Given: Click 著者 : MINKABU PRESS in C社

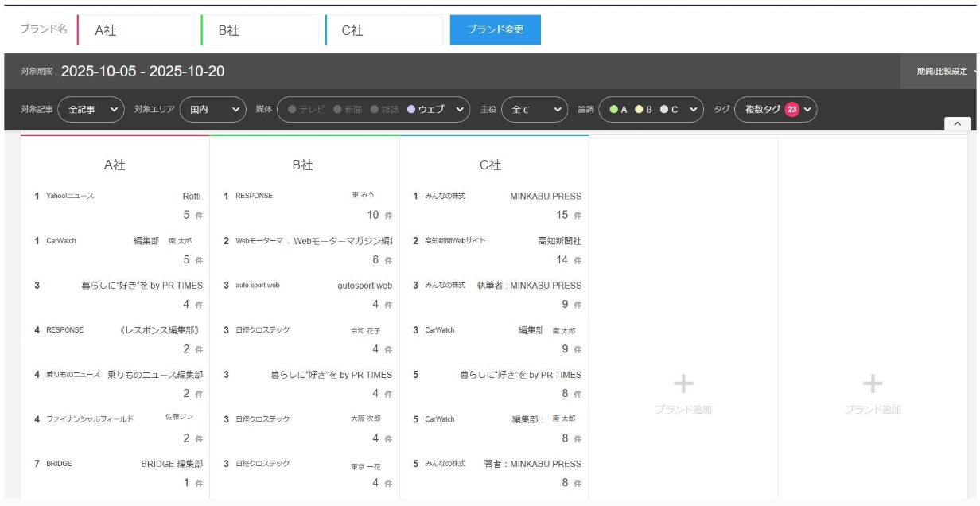Looking at the screenshot, I should [x=533, y=464].
